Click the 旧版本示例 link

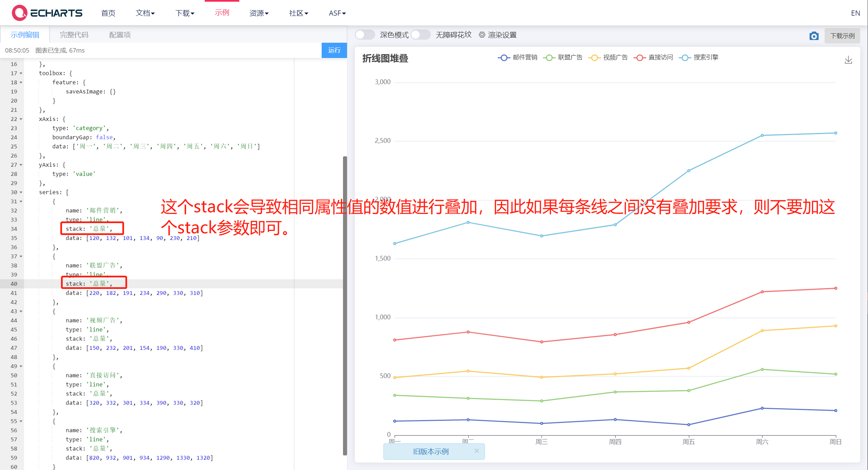(430, 451)
